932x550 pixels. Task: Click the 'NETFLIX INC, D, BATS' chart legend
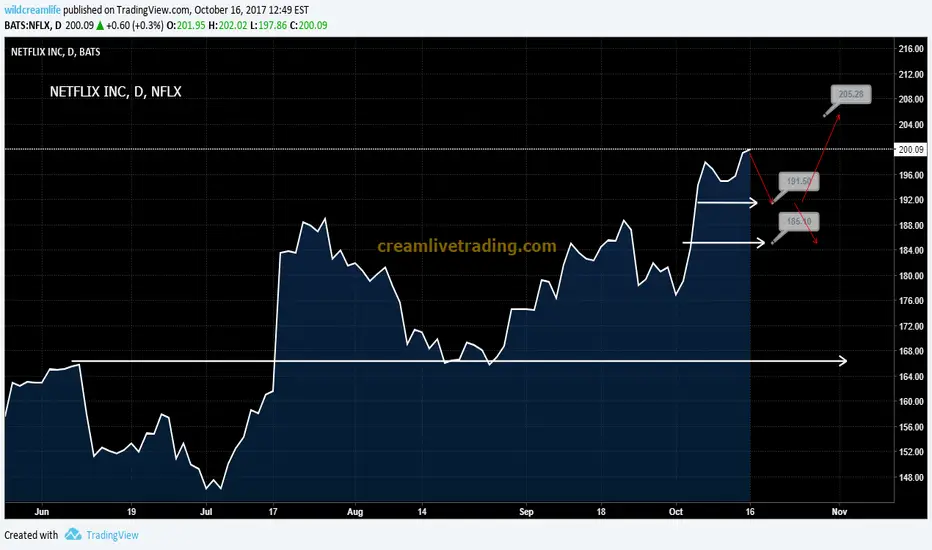[x=55, y=52]
